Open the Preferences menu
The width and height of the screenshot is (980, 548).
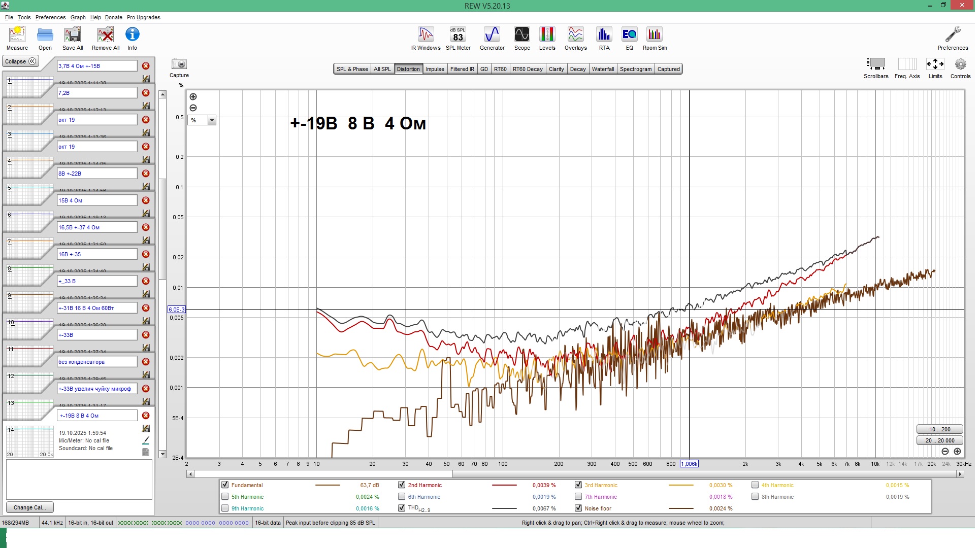coord(51,17)
